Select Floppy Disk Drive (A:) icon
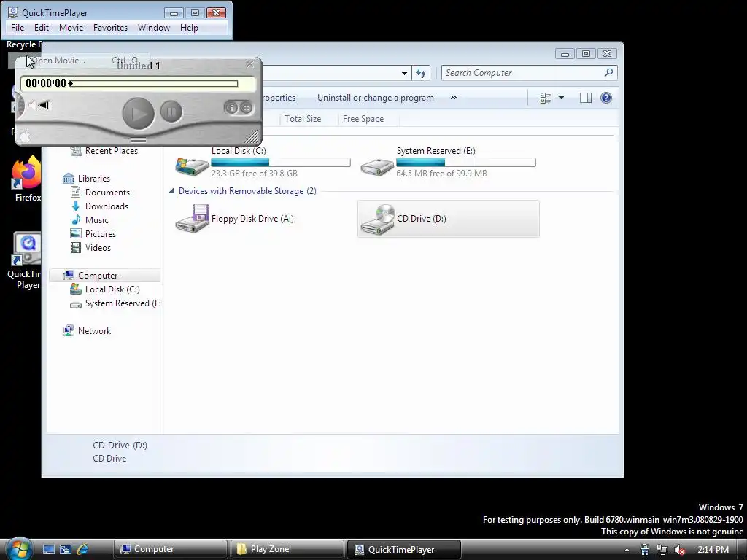 192,218
